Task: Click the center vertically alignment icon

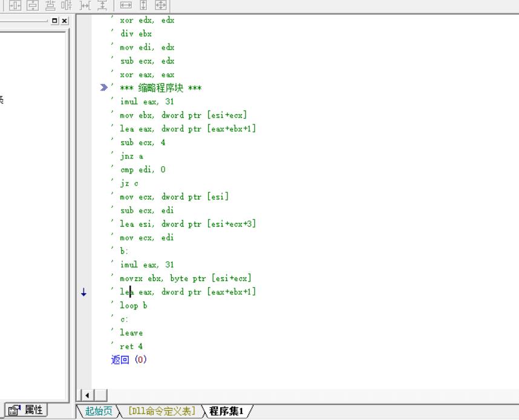Action: coord(31,5)
